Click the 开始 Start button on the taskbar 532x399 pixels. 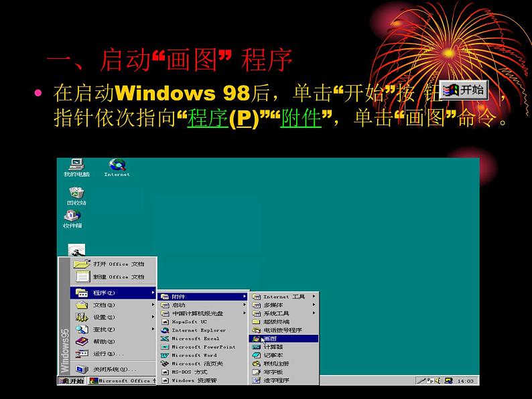[x=72, y=381]
